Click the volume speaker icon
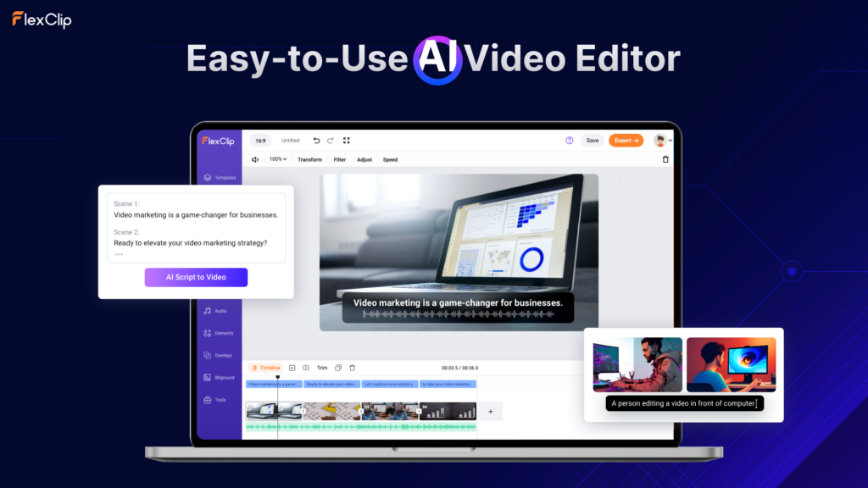Viewport: 868px width, 488px height. (x=255, y=159)
